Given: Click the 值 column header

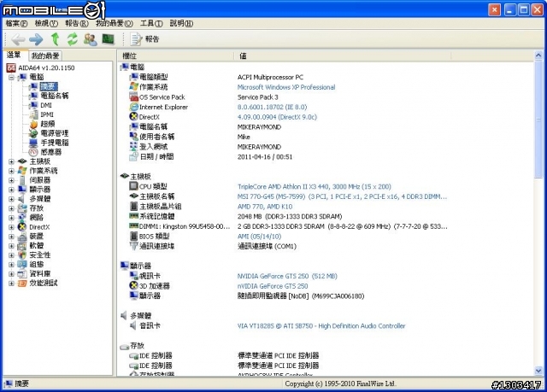Looking at the screenshot, I should [x=342, y=56].
